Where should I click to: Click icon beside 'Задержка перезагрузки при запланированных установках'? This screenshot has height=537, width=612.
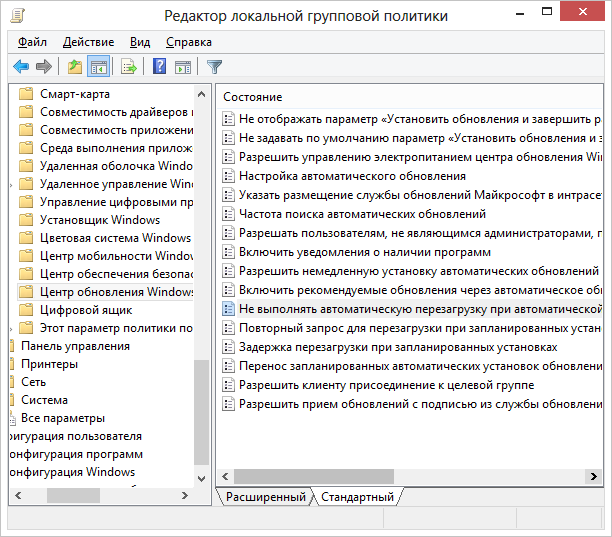[x=228, y=347]
